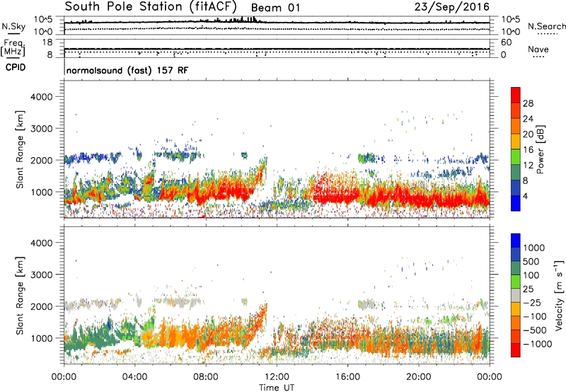Screen dimensions: 566x392
Task: Click the "CPID" row label
Action: [x=16, y=67]
